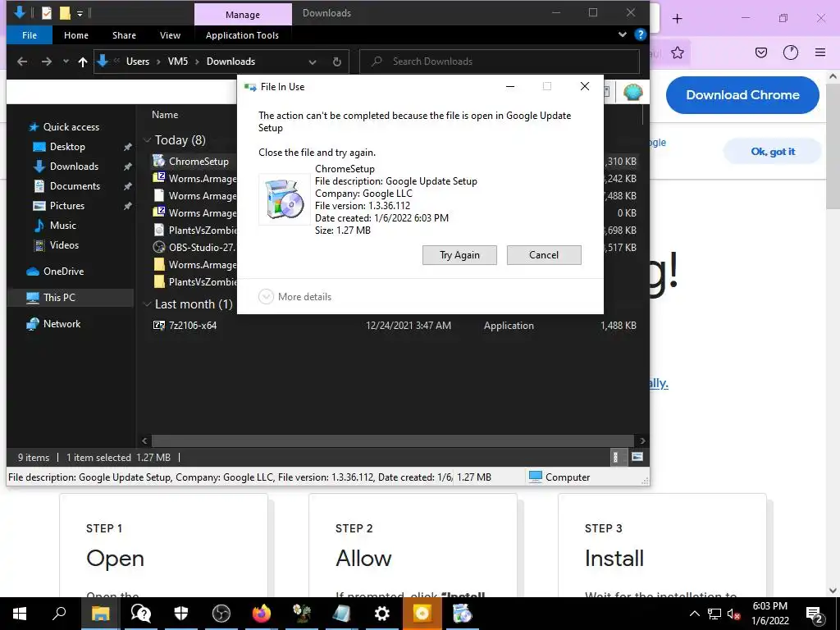Viewport: 840px width, 630px height.
Task: Open File Explorer from the taskbar
Action: (100, 614)
